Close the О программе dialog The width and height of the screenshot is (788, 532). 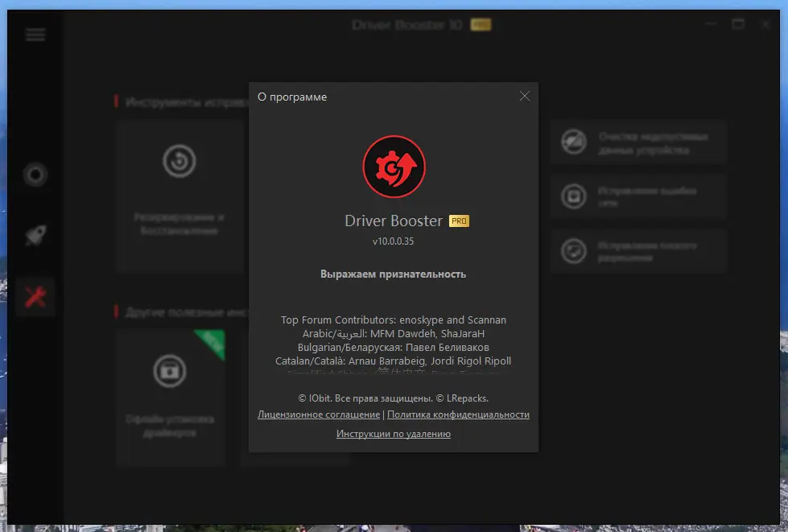[x=524, y=96]
